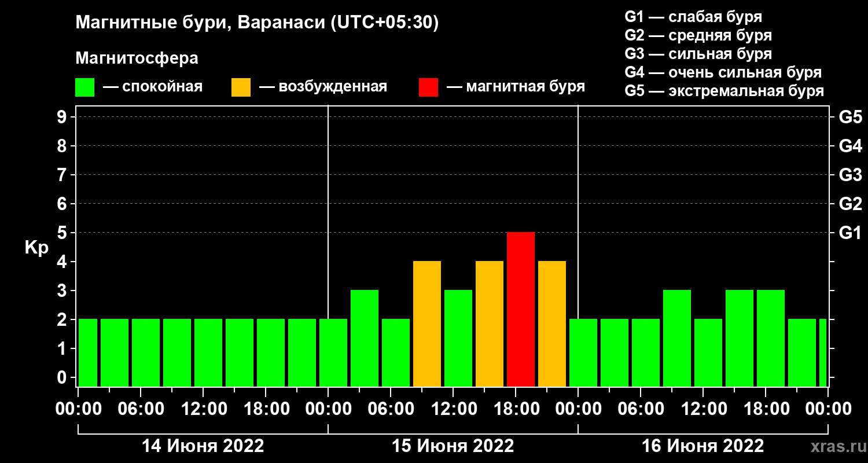Select the orange bar at 21:00 on 15 June
This screenshot has height=463, width=868.
[552, 324]
